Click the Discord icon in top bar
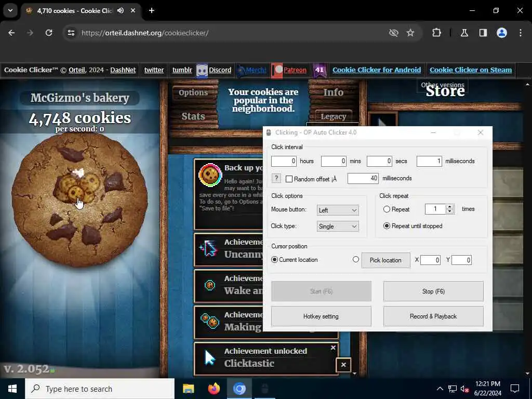This screenshot has width=532, height=399. click(x=202, y=70)
